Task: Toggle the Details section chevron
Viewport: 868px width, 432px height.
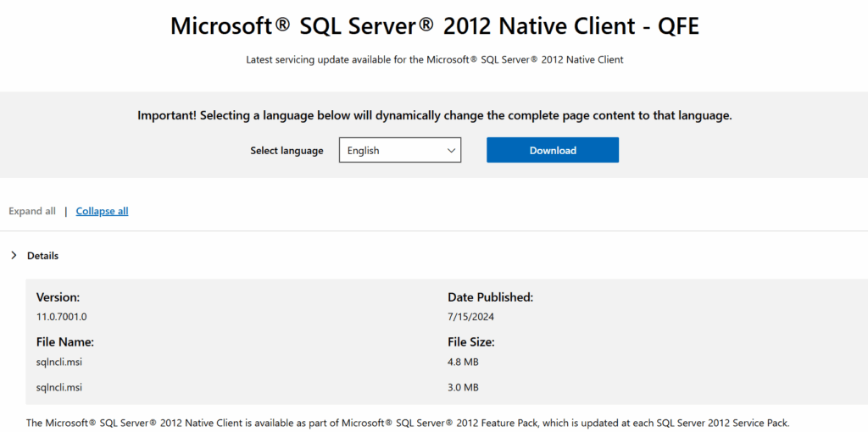Action: (14, 256)
